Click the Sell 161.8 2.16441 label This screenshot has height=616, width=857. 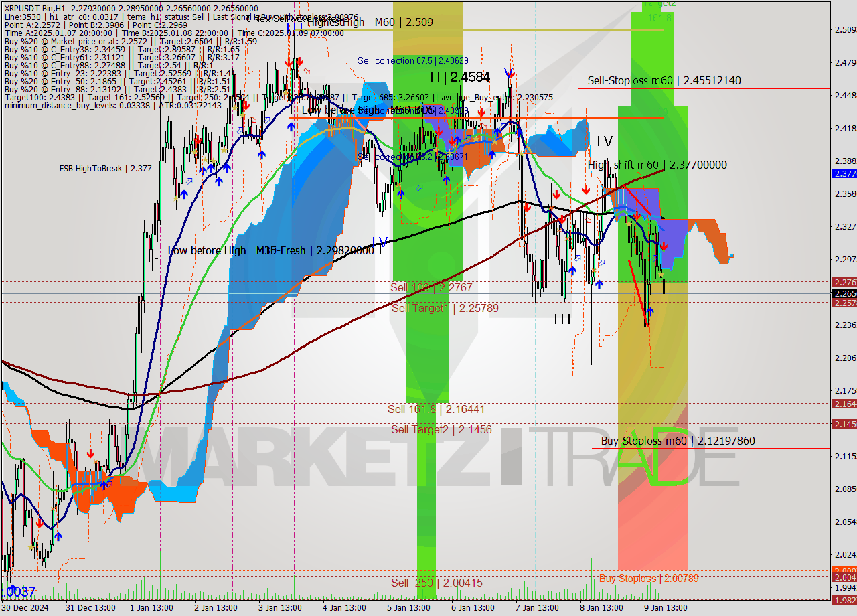tap(436, 409)
